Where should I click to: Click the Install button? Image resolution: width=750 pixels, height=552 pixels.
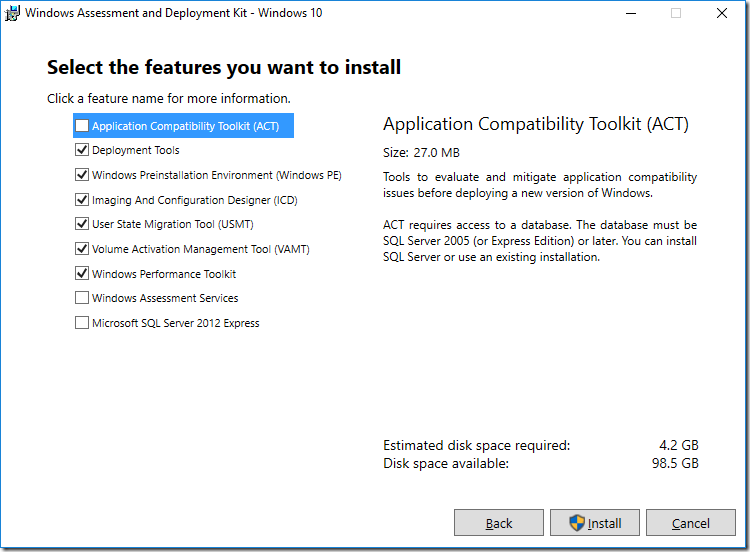click(x=595, y=523)
